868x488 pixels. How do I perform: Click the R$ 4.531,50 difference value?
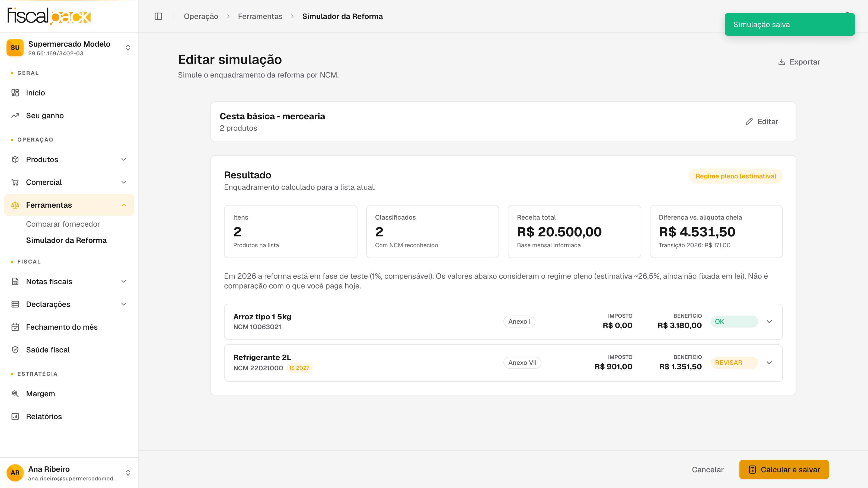click(697, 232)
